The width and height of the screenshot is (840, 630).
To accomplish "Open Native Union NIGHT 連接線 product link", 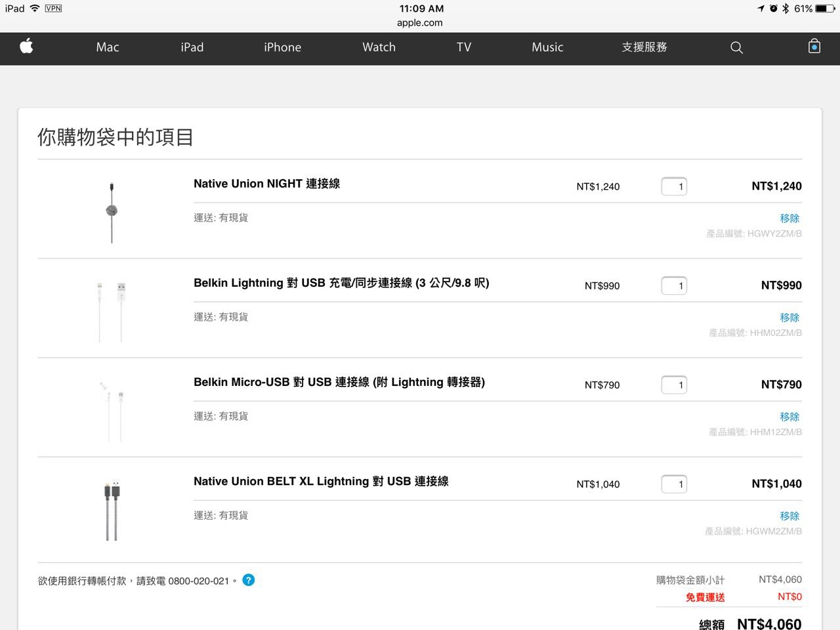I will (266, 184).
